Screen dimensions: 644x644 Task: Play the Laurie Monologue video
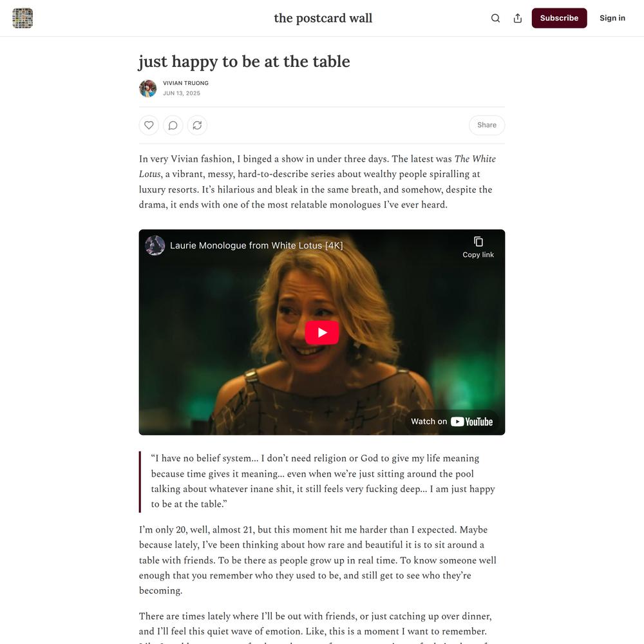(x=322, y=332)
